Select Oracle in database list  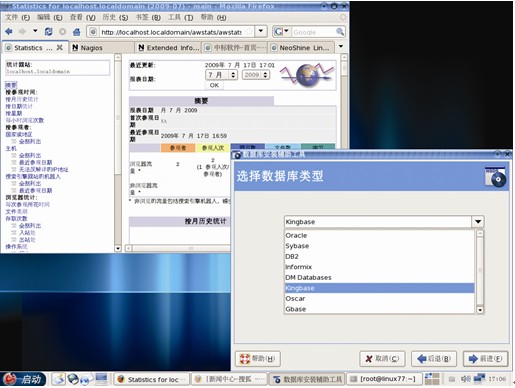[x=379, y=235]
